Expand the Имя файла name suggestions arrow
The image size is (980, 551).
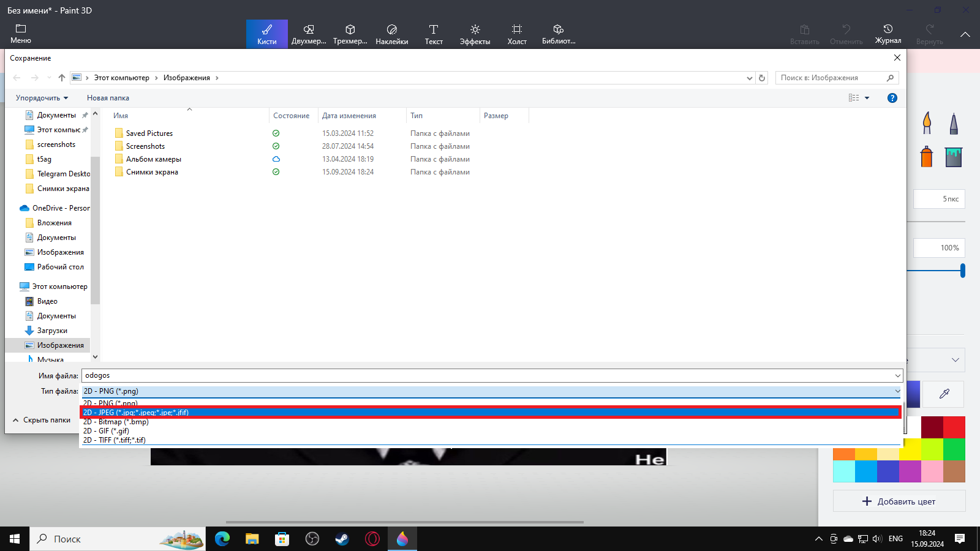tap(897, 376)
